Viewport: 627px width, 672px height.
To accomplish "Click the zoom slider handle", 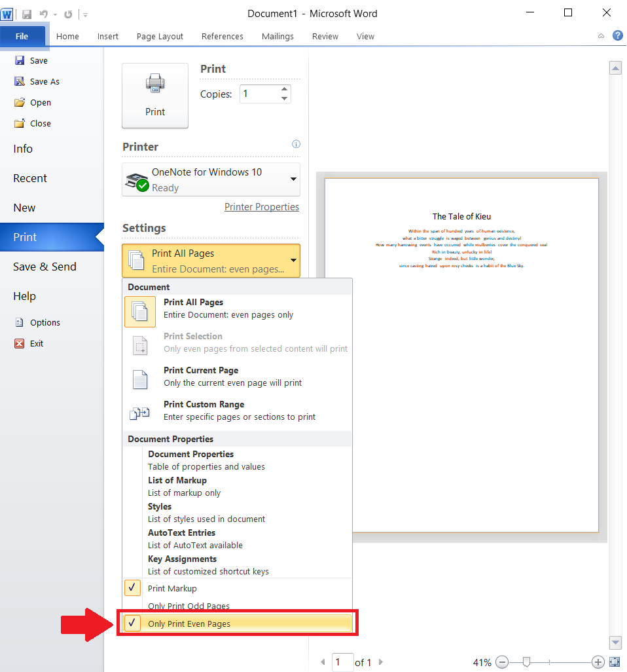I will [x=526, y=662].
